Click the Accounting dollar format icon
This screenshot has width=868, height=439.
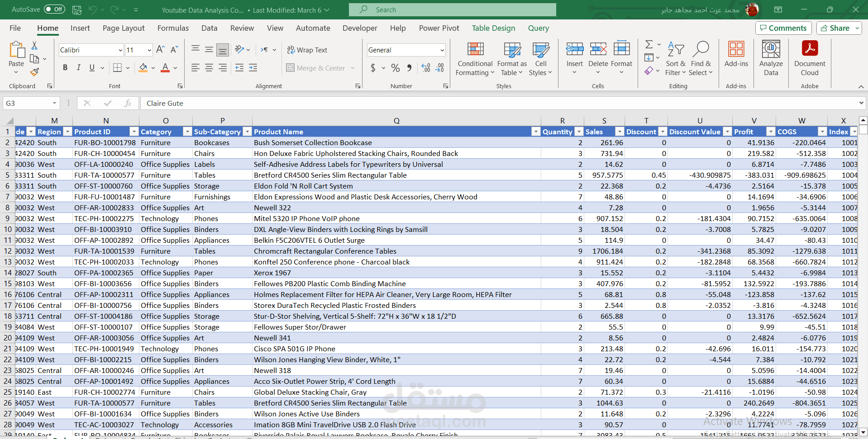click(x=373, y=68)
